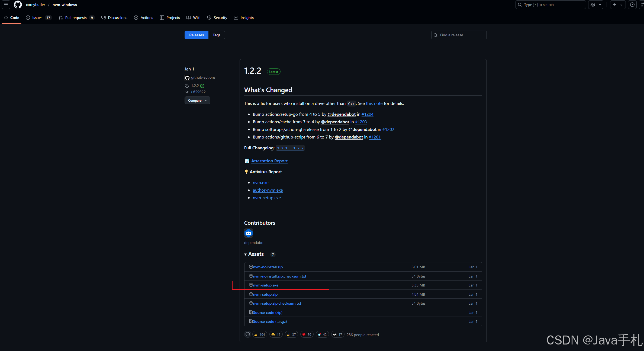Click the Find a release search field
Screen dimensions: 644x351
(x=459, y=35)
